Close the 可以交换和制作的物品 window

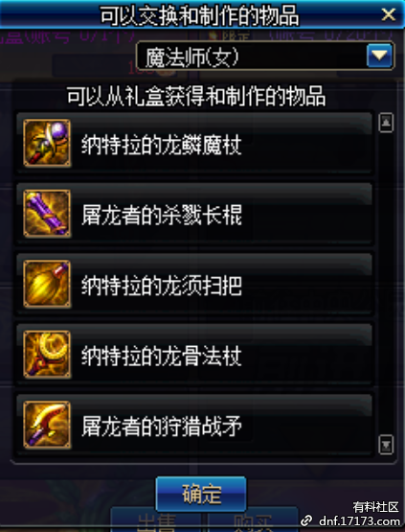point(388,14)
